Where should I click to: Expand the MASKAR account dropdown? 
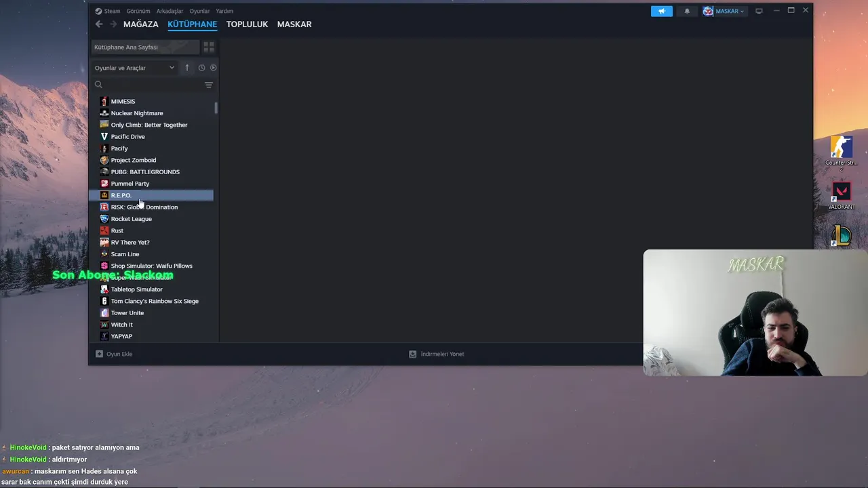point(724,11)
